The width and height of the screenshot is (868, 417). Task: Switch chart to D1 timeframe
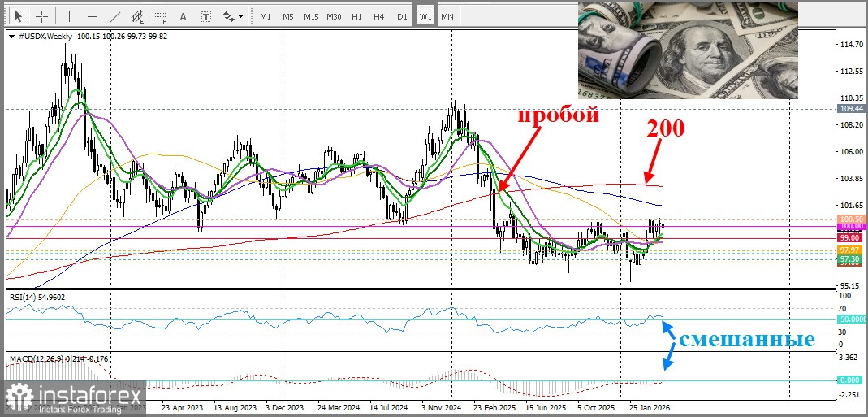[x=402, y=16]
